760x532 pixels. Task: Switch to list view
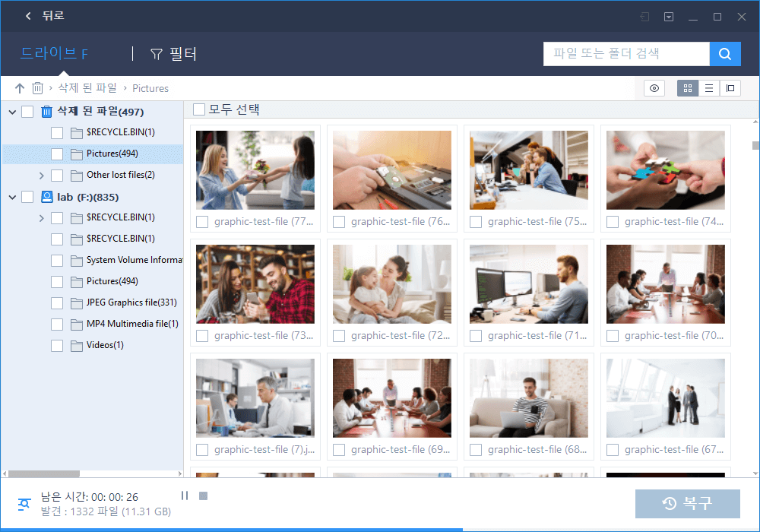click(708, 88)
